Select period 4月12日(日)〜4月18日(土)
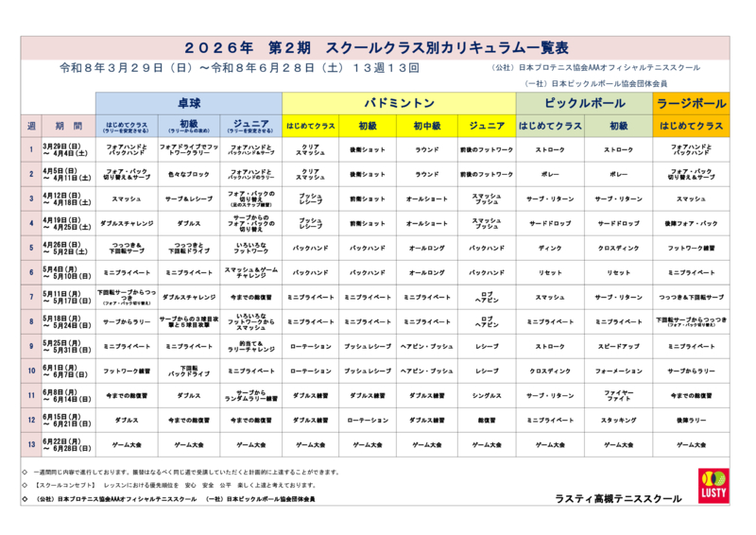 click(68, 198)
